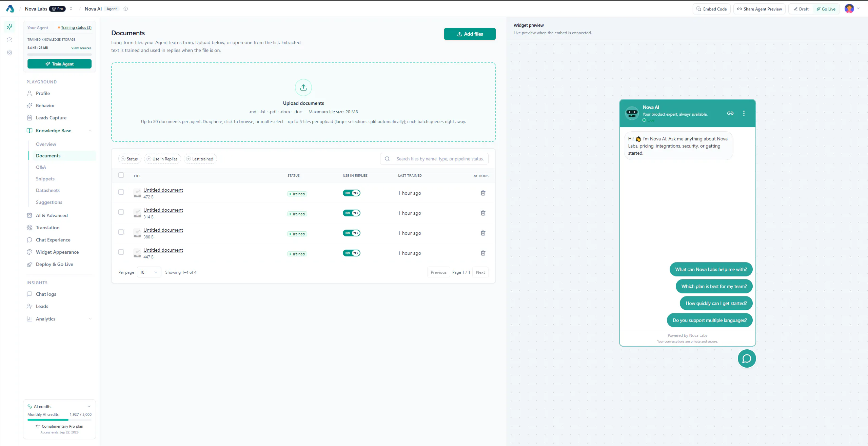Click the search magnifier icon in files search
868x446 pixels.
pyautogui.click(x=387, y=159)
